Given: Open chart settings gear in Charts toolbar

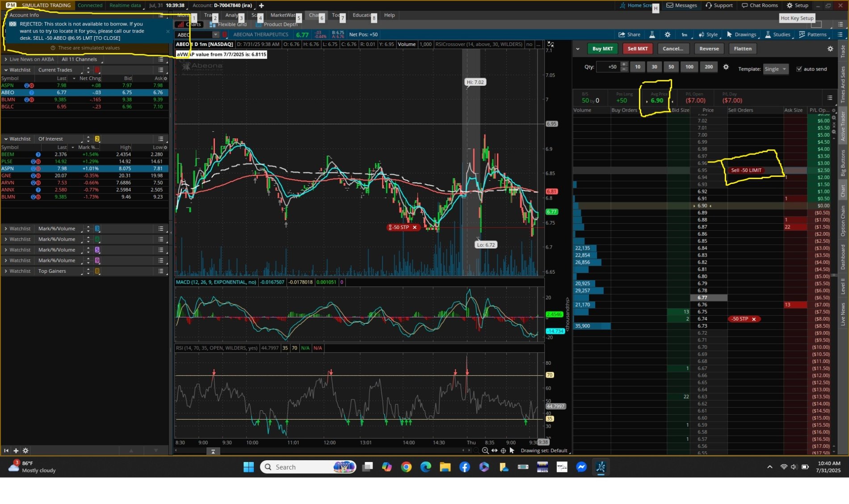Looking at the screenshot, I should 668,34.
